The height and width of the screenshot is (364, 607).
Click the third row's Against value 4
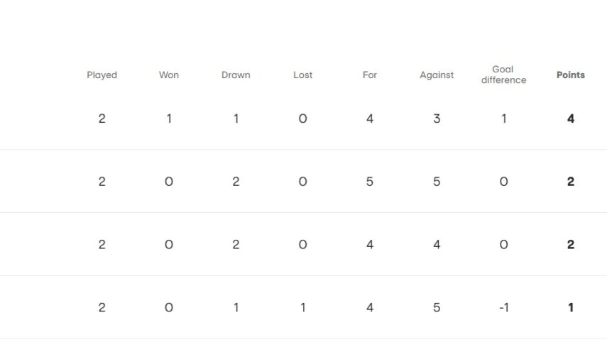click(x=437, y=245)
